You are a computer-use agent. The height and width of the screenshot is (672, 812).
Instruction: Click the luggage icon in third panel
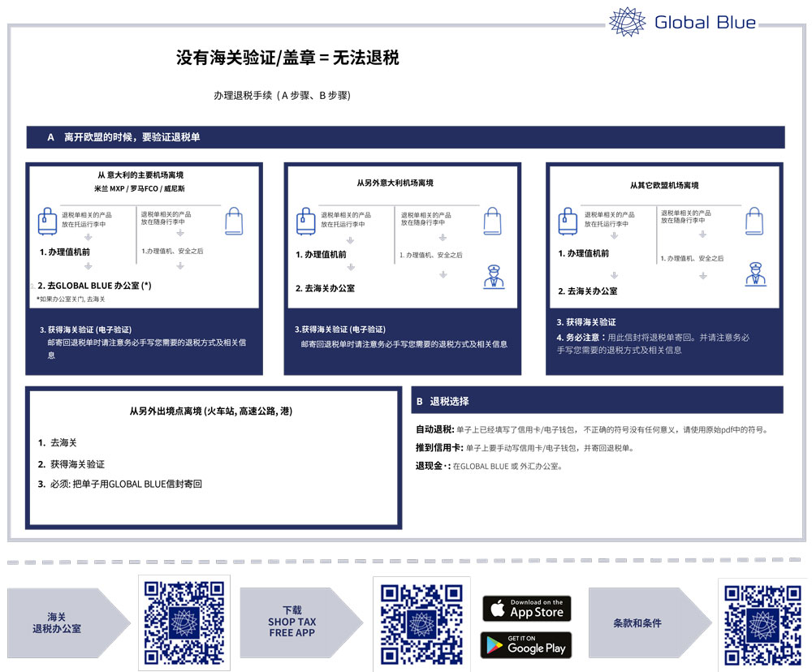pos(568,222)
